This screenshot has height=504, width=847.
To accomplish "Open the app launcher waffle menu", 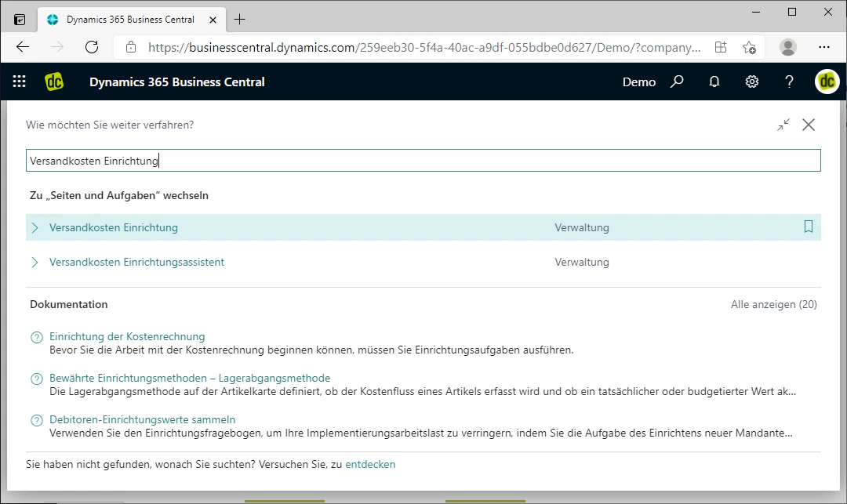I will tap(20, 82).
